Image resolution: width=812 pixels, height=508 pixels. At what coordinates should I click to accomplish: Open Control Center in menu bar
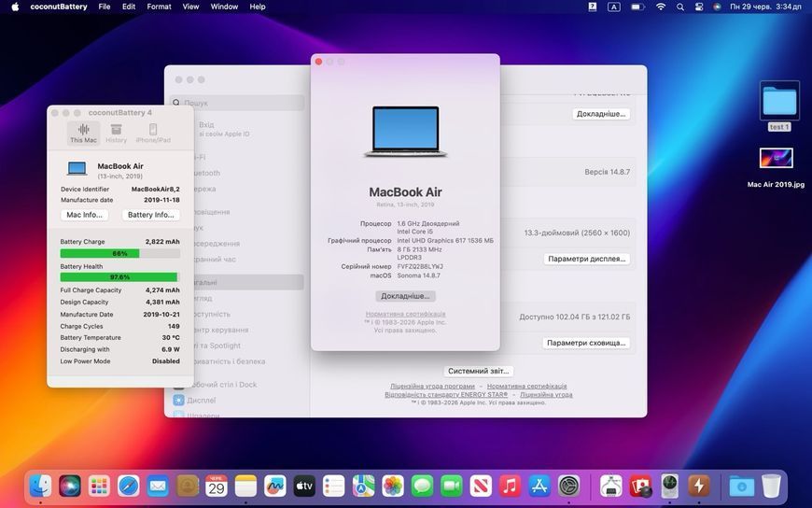699,7
